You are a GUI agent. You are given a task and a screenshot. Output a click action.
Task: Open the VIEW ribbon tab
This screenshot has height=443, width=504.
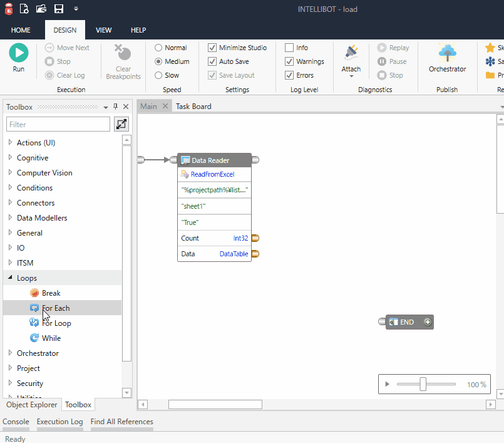coord(103,29)
